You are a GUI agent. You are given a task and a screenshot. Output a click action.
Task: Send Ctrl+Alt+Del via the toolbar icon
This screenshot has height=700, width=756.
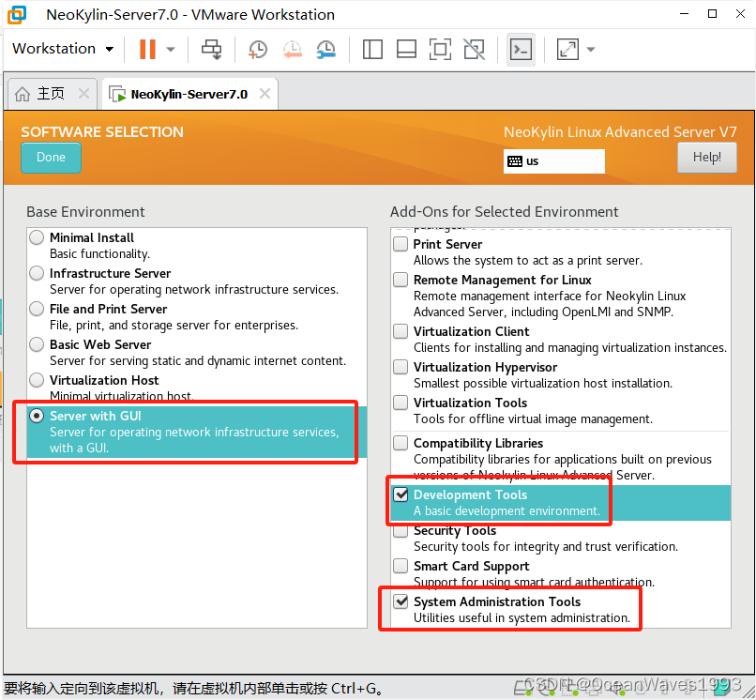212,49
